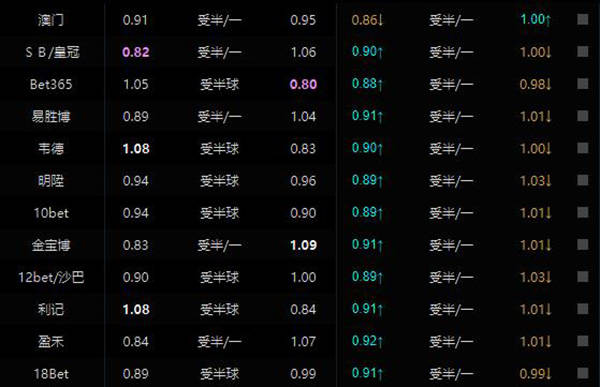Click the falling 0.86 odds for 澳门
Screen dimensions: 600x387
[367, 20]
